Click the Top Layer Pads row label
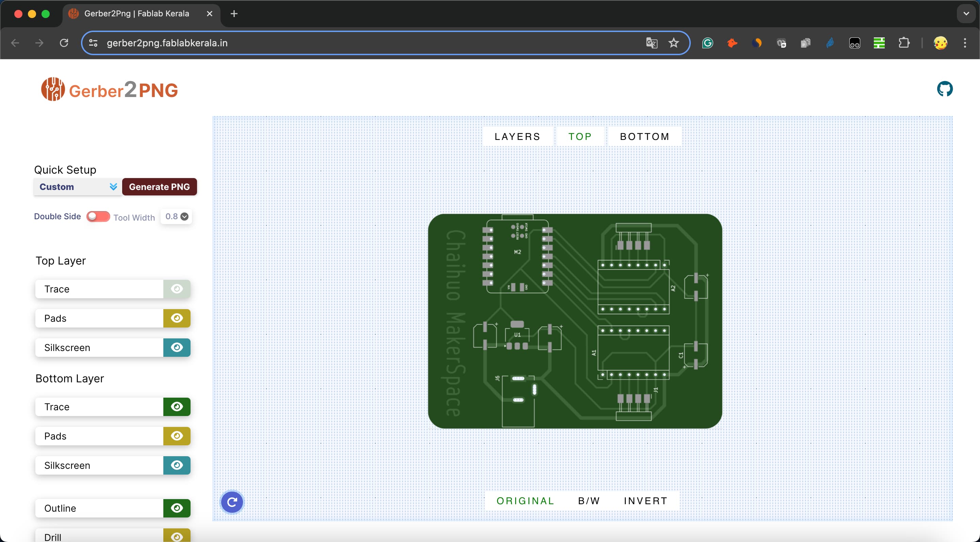980x542 pixels. [55, 319]
